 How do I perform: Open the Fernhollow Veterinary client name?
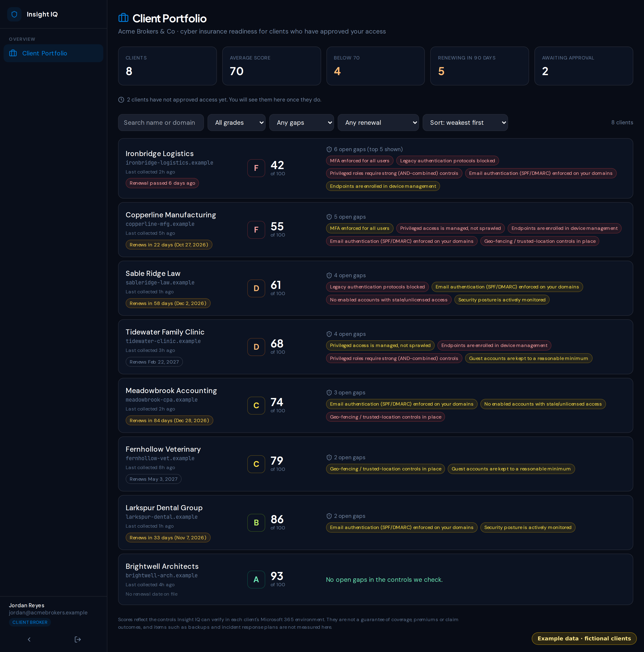pos(163,449)
